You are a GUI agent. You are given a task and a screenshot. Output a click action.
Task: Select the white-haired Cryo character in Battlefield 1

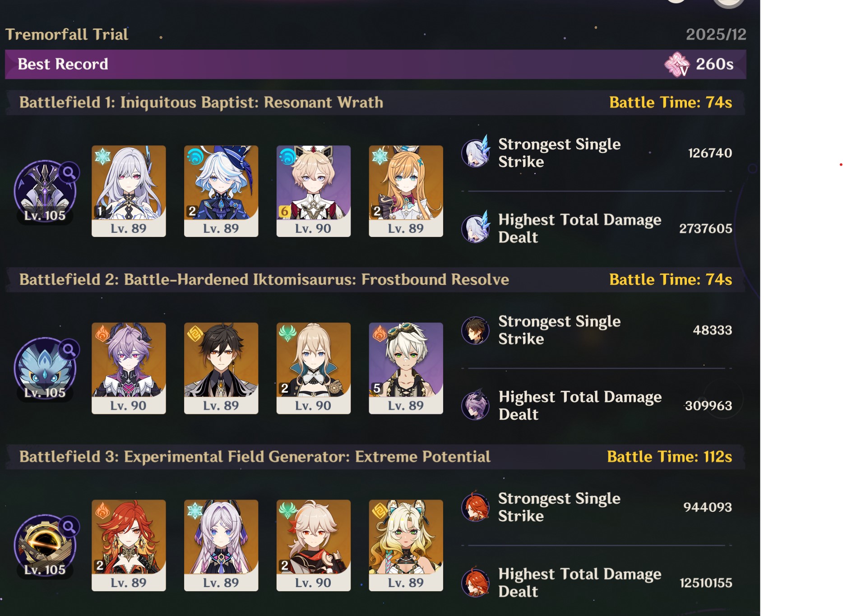coord(129,191)
